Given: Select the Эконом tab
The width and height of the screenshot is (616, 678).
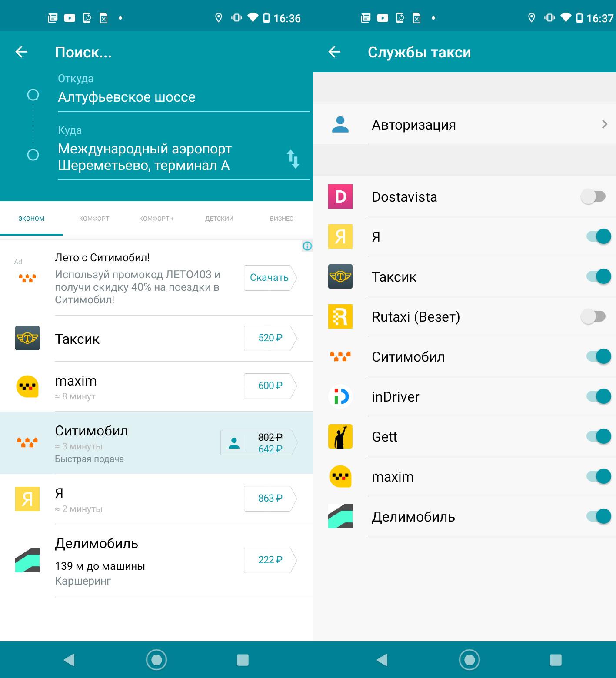Looking at the screenshot, I should 31,219.
